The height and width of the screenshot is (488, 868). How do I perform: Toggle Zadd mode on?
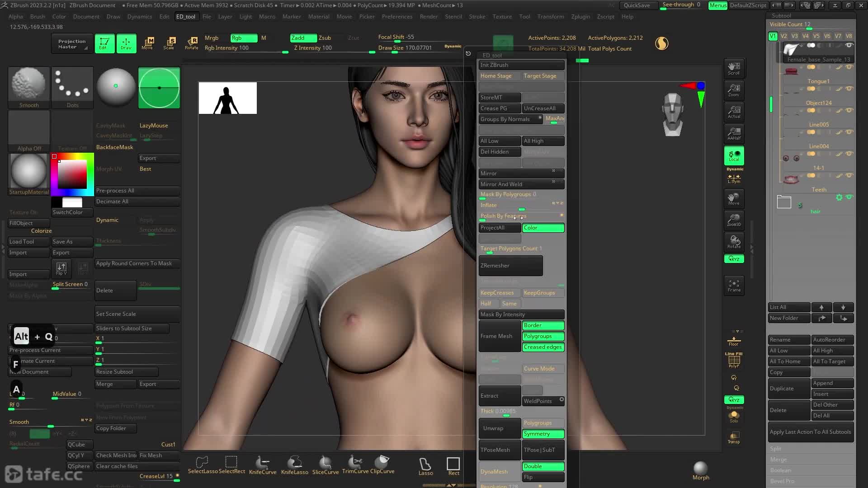point(303,38)
